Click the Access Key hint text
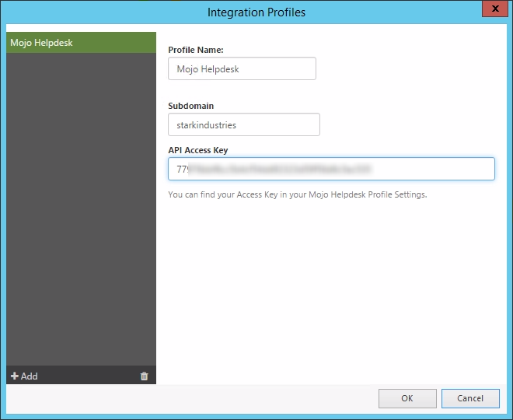Viewport: 513px width, 420px height. point(297,194)
